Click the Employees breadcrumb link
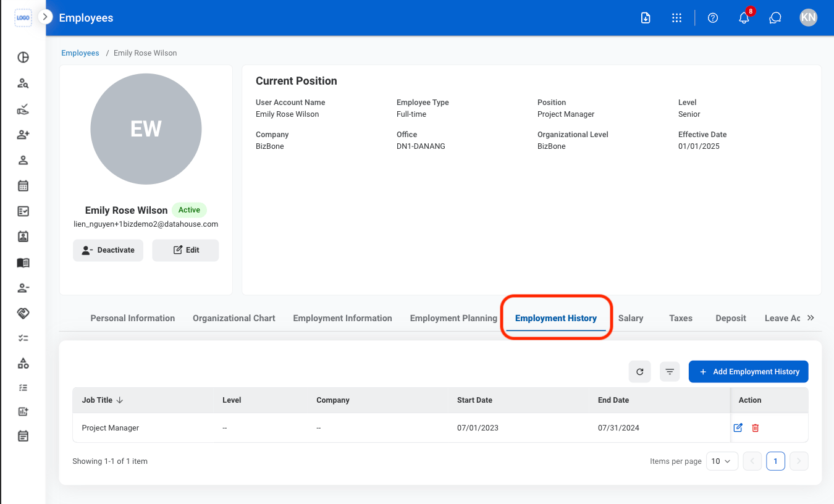This screenshot has width=834, height=504. (80, 53)
